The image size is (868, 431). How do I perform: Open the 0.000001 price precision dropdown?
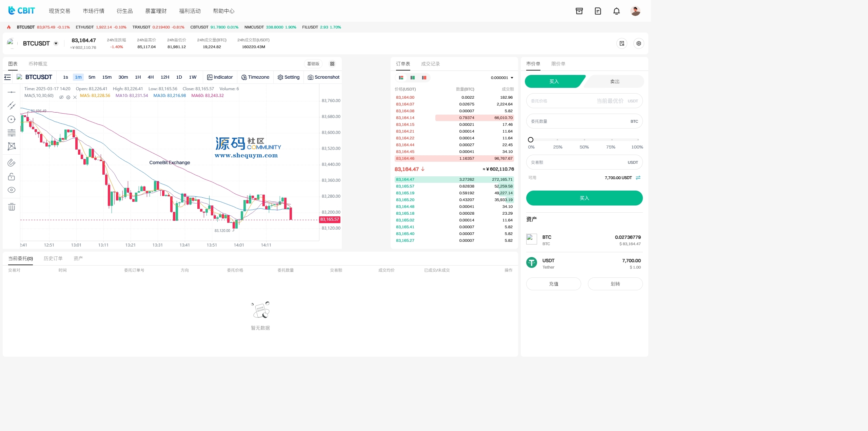click(502, 78)
